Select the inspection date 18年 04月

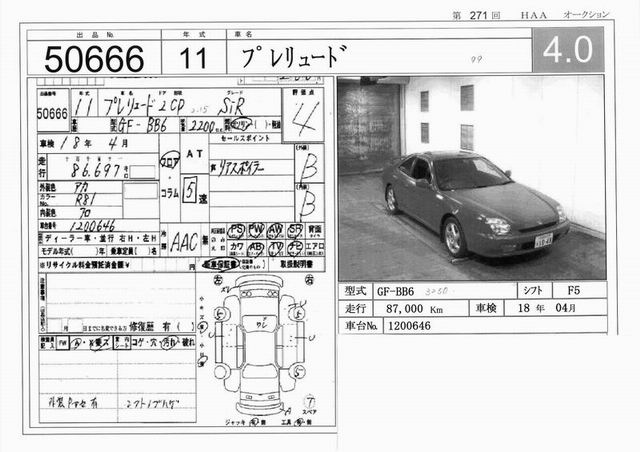tap(547, 308)
